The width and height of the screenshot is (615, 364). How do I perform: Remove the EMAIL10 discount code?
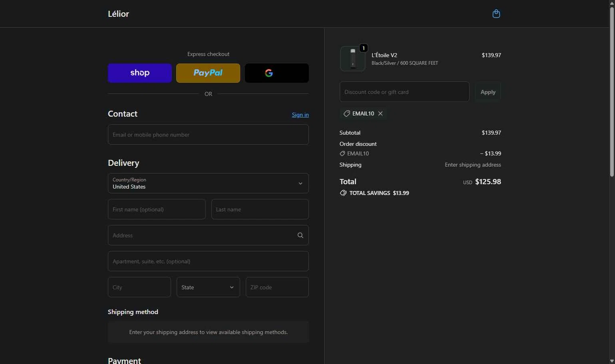(x=380, y=113)
